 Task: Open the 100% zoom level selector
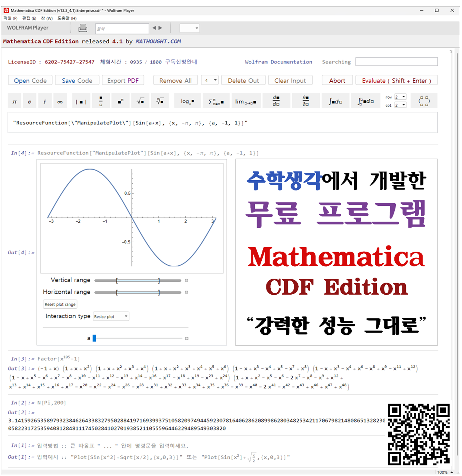[445, 472]
